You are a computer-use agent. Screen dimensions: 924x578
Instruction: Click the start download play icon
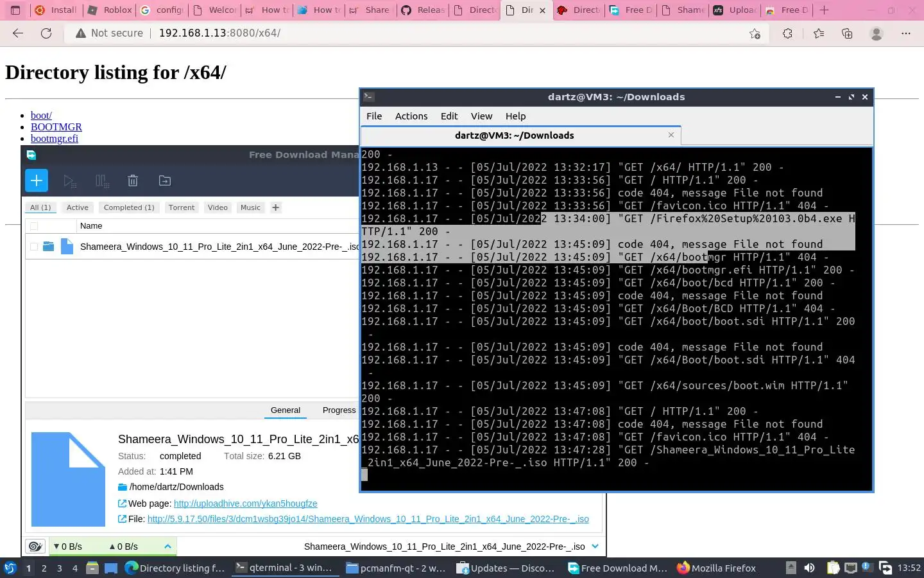[69, 181]
